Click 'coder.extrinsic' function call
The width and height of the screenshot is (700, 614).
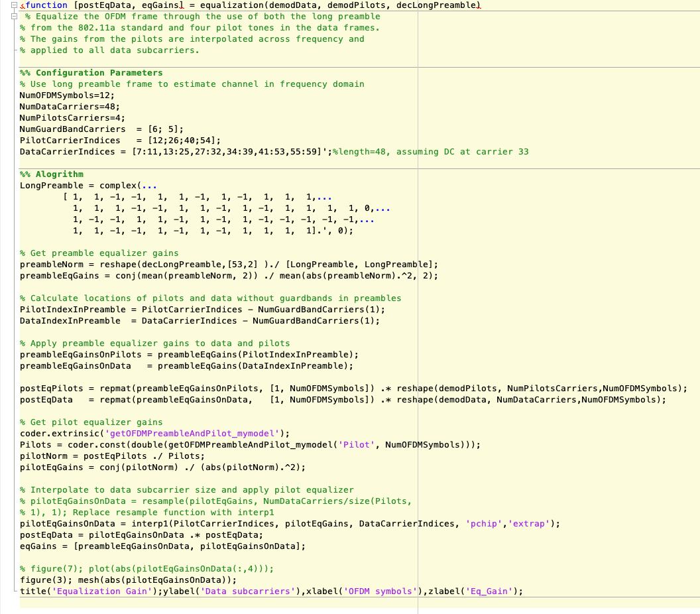tap(59, 434)
